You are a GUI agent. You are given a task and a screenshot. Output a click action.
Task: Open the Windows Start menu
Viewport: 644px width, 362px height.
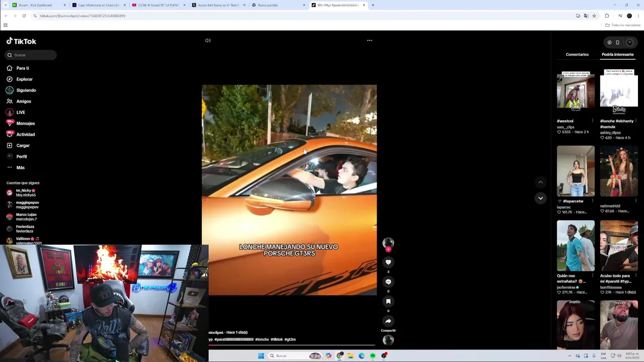[x=261, y=356]
